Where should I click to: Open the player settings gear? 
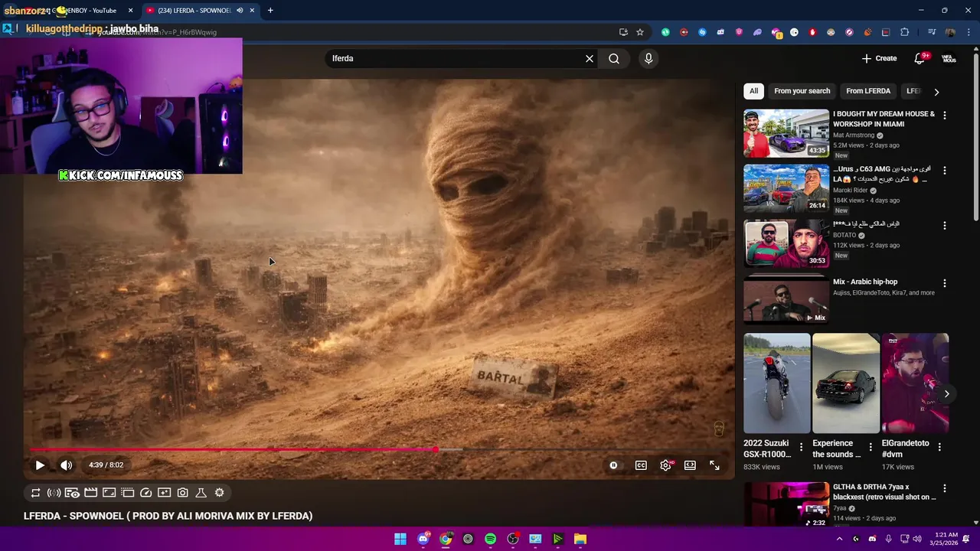[x=666, y=465]
